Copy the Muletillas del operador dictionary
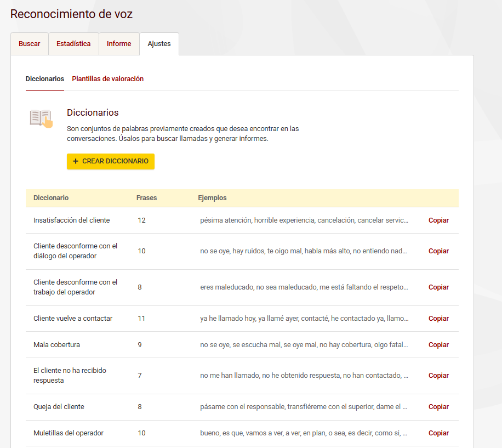502x448 pixels. coord(438,433)
